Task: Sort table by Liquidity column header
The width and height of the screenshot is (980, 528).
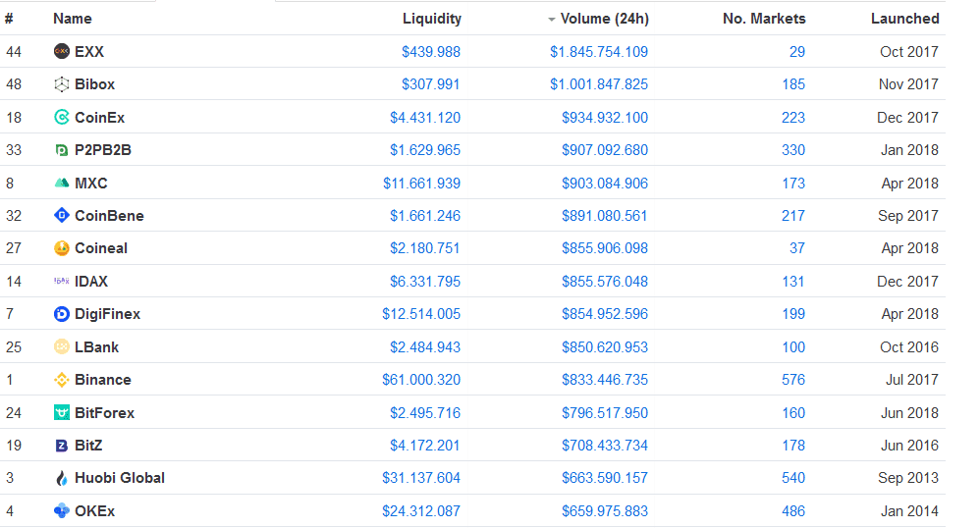Action: click(431, 19)
